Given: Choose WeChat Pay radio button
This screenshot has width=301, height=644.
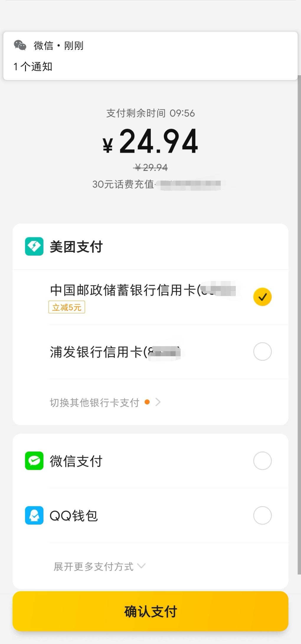Looking at the screenshot, I should [262, 461].
